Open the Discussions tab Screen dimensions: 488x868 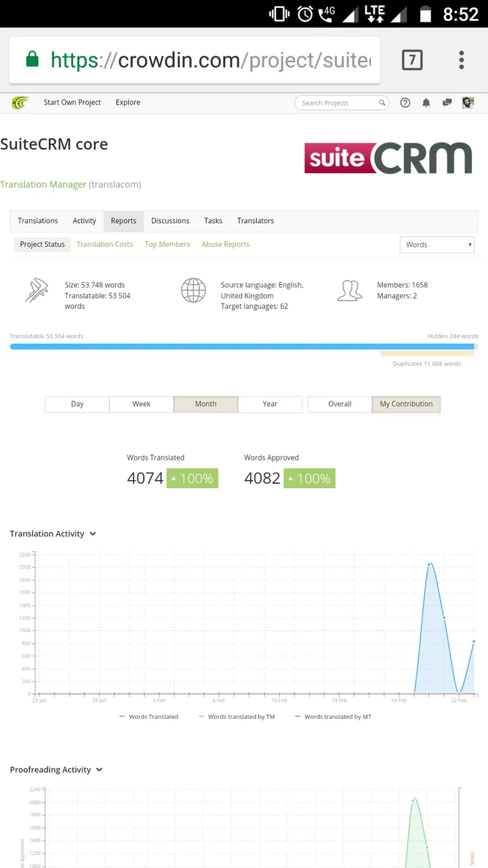point(170,221)
